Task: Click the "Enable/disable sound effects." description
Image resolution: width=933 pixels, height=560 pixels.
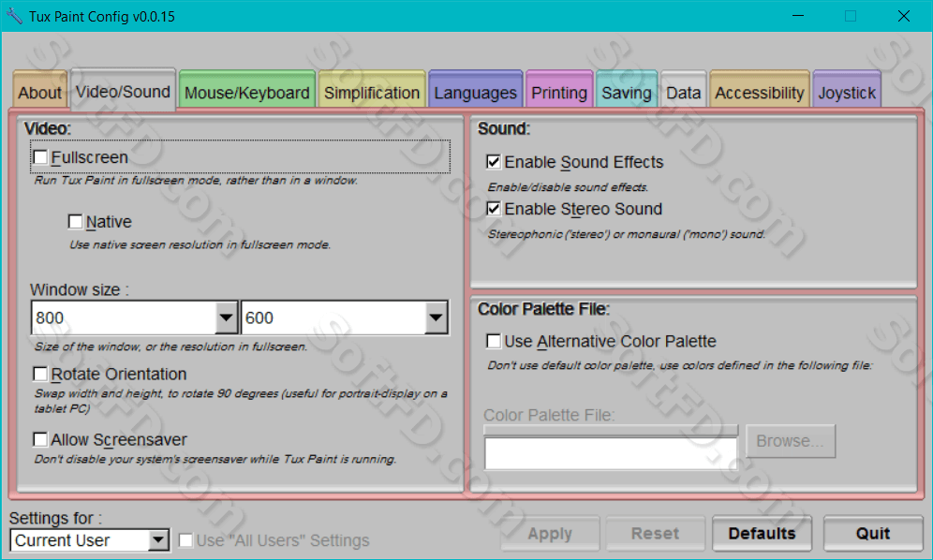Action: point(568,187)
